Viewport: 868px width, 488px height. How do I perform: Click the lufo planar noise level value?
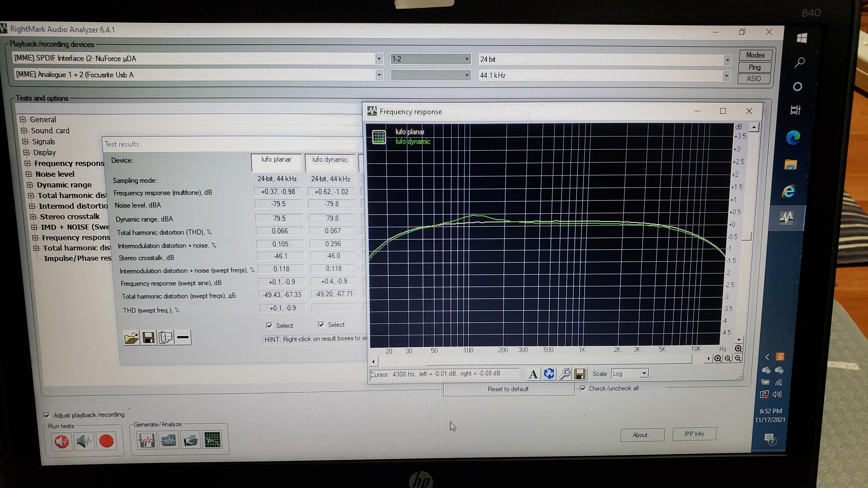(x=278, y=204)
